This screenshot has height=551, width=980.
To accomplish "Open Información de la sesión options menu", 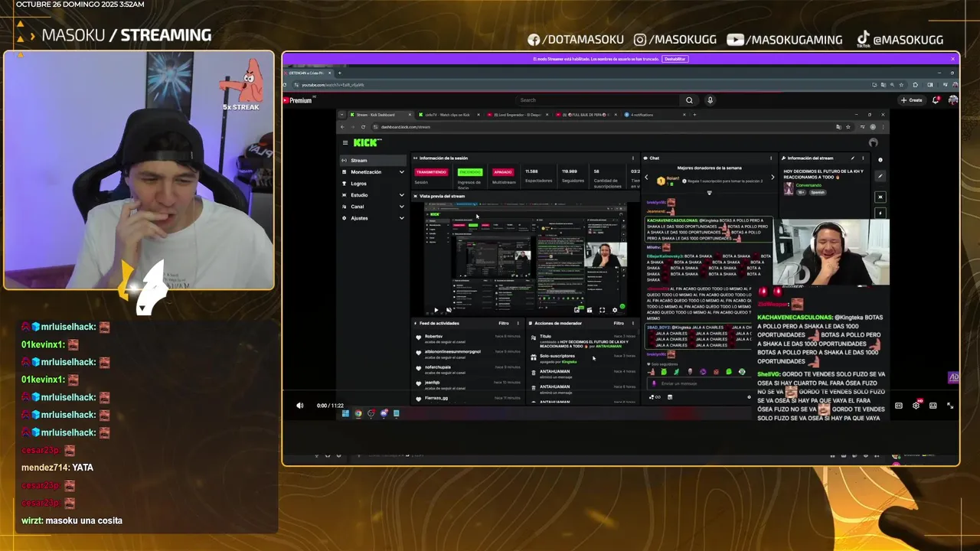I will 633,158.
